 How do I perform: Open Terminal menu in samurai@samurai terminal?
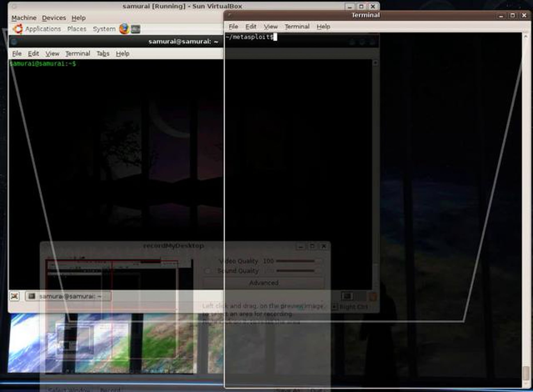(x=78, y=54)
